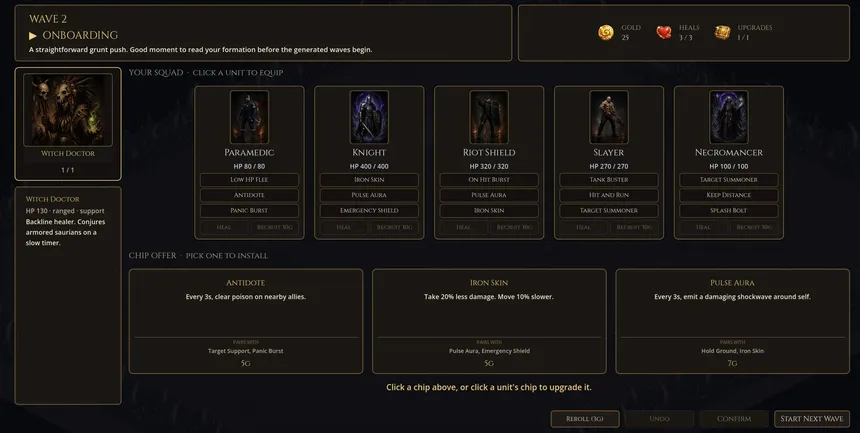860x433 pixels.
Task: Select the Necromancer unit portrait
Action: tap(729, 117)
